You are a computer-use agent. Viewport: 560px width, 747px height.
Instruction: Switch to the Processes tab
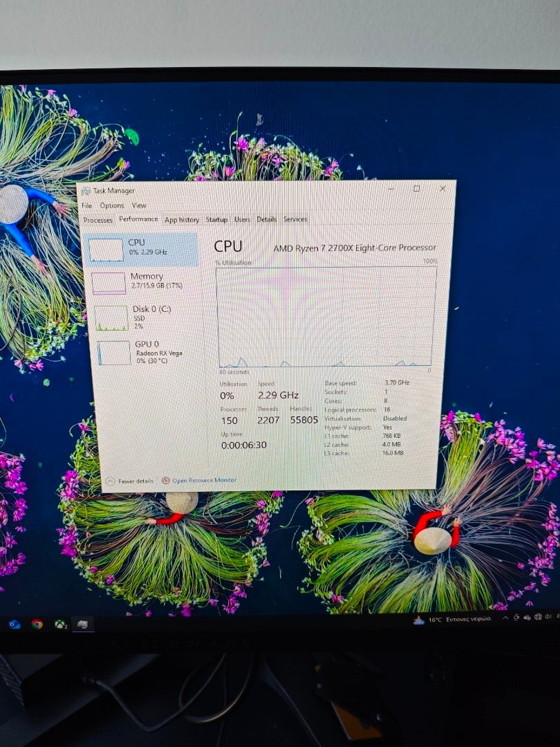tap(97, 220)
